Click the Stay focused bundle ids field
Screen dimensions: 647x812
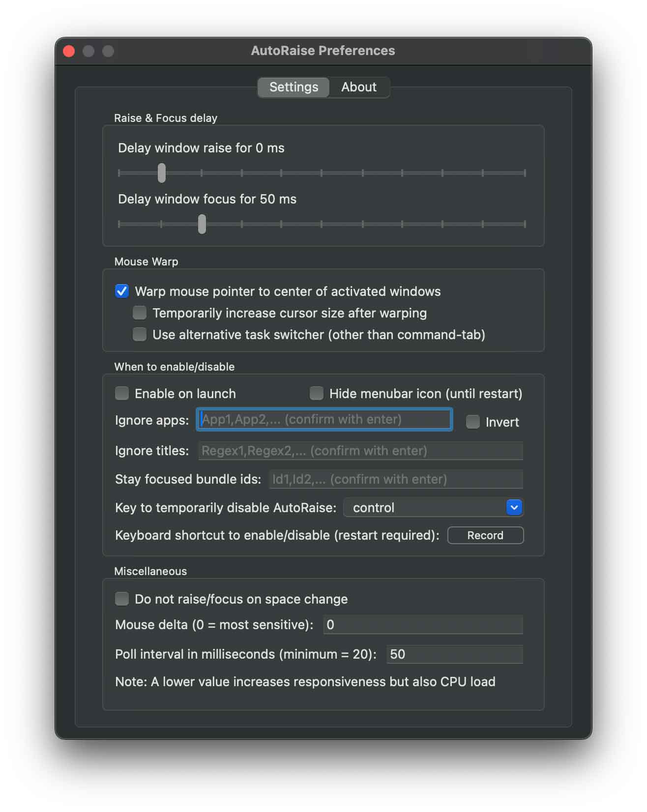click(396, 479)
